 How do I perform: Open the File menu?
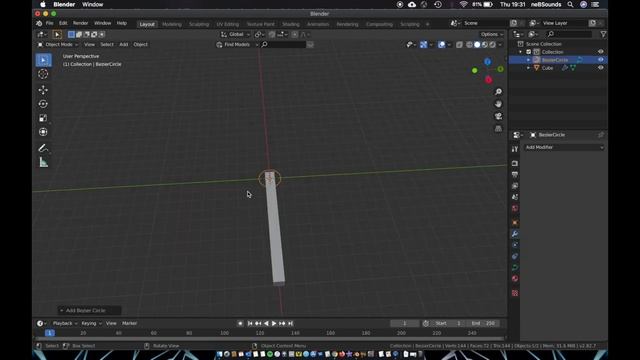pyautogui.click(x=49, y=23)
